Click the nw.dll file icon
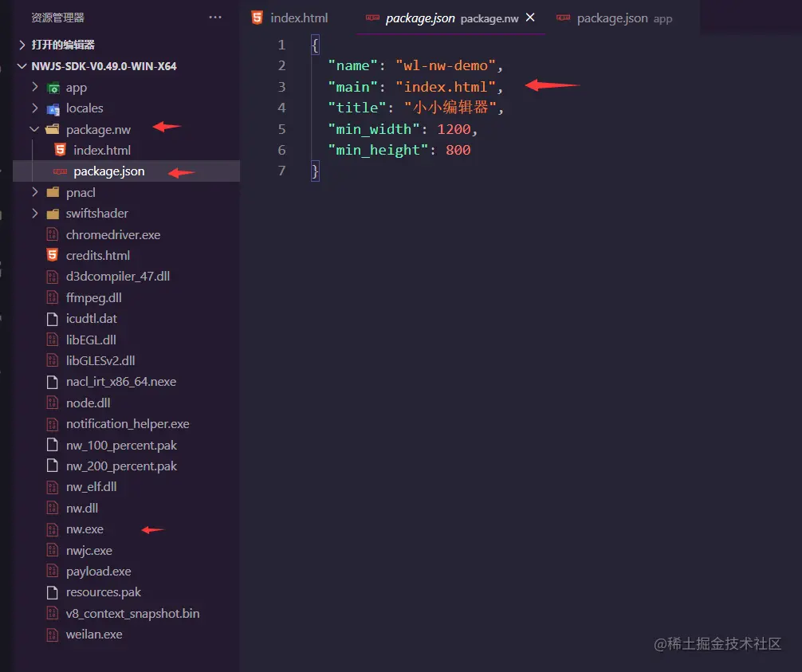The width and height of the screenshot is (802, 672). (x=52, y=508)
